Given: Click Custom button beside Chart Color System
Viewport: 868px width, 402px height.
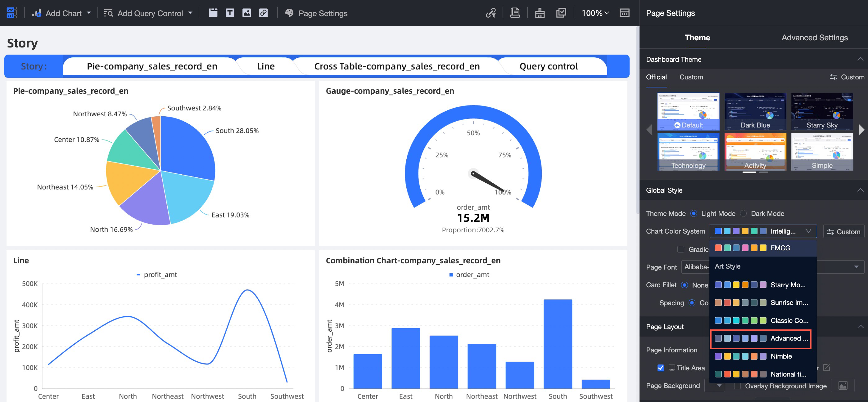Looking at the screenshot, I should click(843, 231).
